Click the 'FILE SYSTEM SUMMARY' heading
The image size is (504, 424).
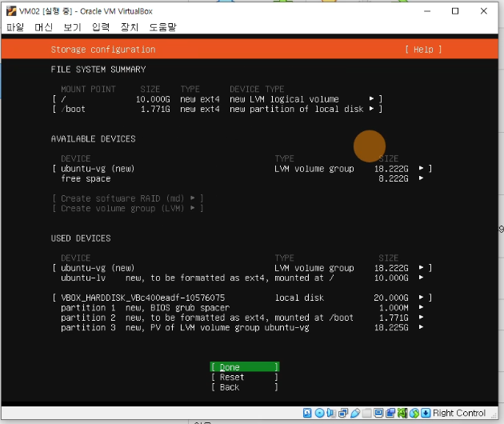pyautogui.click(x=98, y=70)
